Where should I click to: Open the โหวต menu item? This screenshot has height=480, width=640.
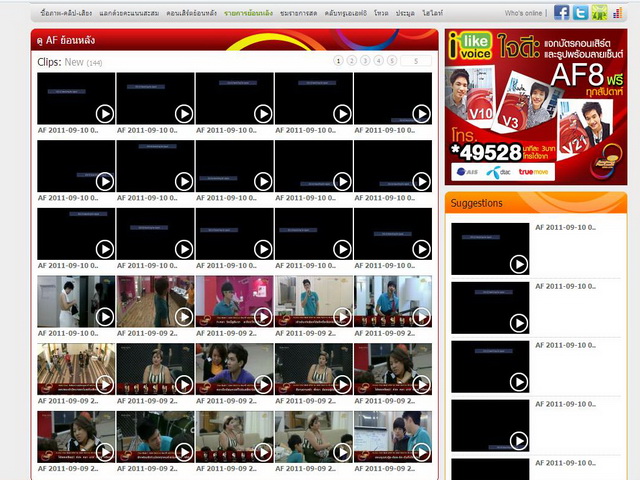click(x=381, y=13)
